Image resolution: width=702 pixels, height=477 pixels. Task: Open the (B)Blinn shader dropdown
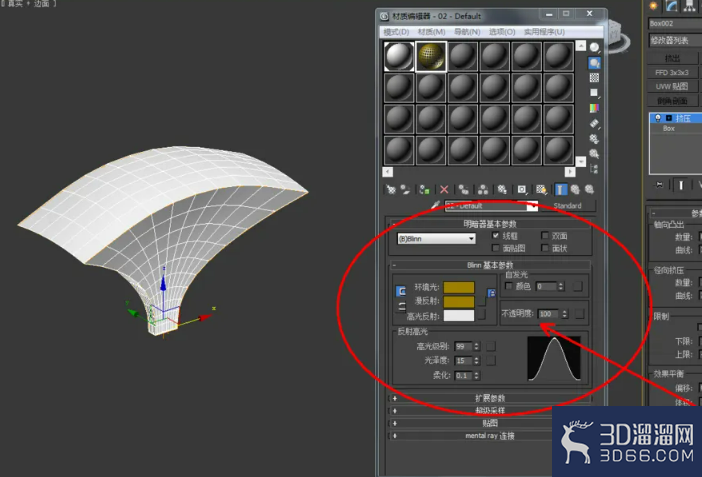tap(437, 239)
